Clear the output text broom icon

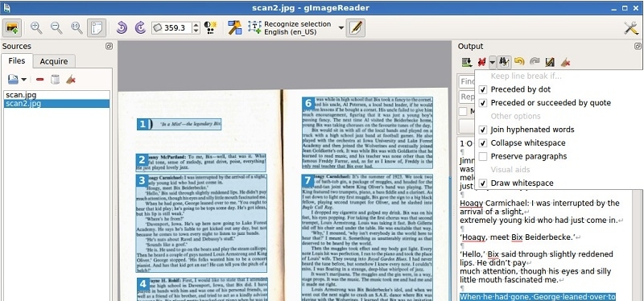(566, 62)
